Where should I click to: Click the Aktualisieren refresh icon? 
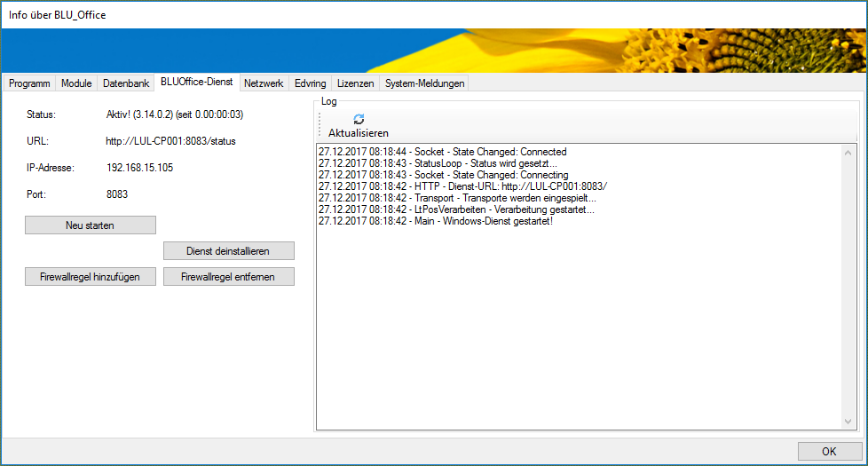pyautogui.click(x=359, y=119)
